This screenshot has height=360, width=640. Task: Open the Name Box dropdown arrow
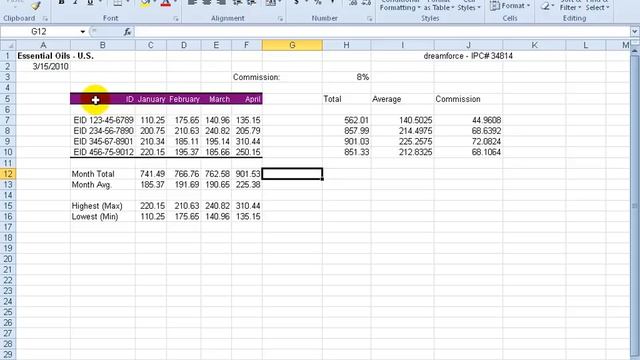pos(82,32)
